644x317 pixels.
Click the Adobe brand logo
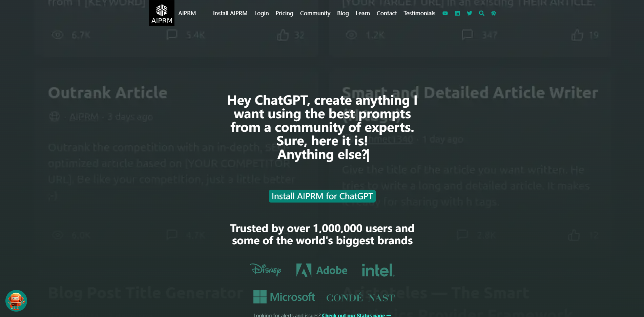pyautogui.click(x=321, y=270)
